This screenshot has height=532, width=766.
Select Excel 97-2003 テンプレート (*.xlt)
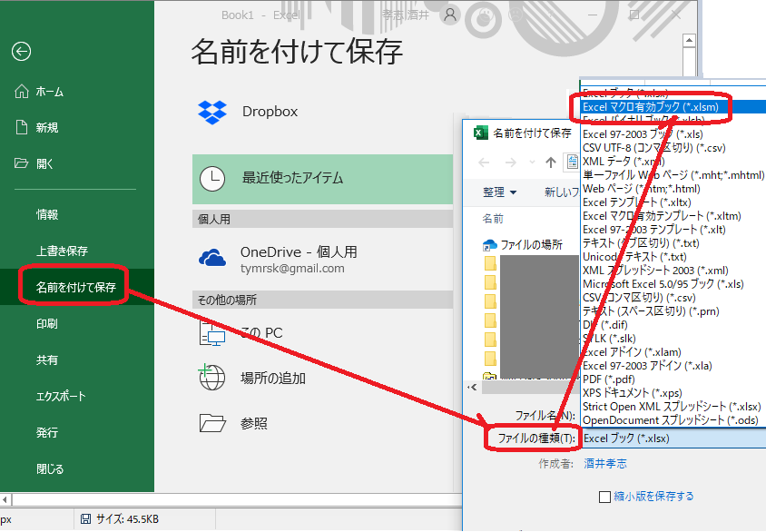[674, 230]
